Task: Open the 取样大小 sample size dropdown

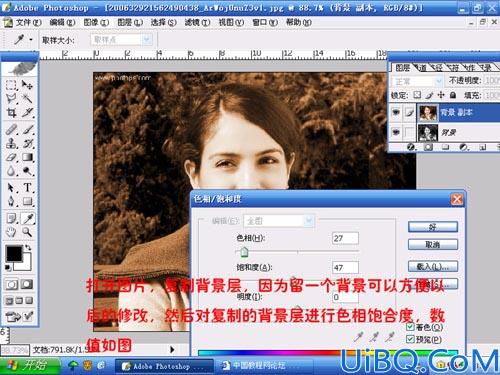Action: point(122,40)
